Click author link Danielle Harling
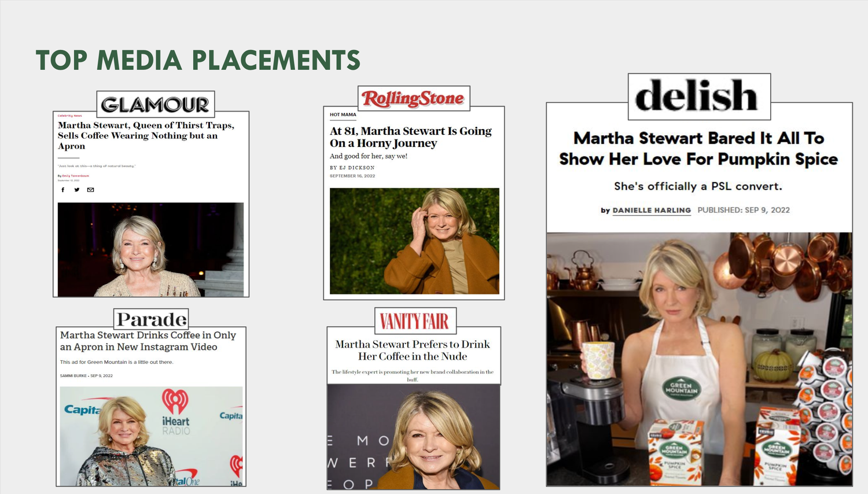 (x=652, y=210)
